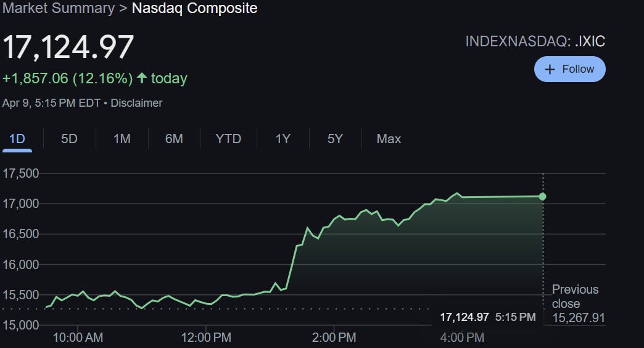Screen dimensions: 644x348
Task: Click the 15,267.91 previous close value
Action: pos(578,318)
